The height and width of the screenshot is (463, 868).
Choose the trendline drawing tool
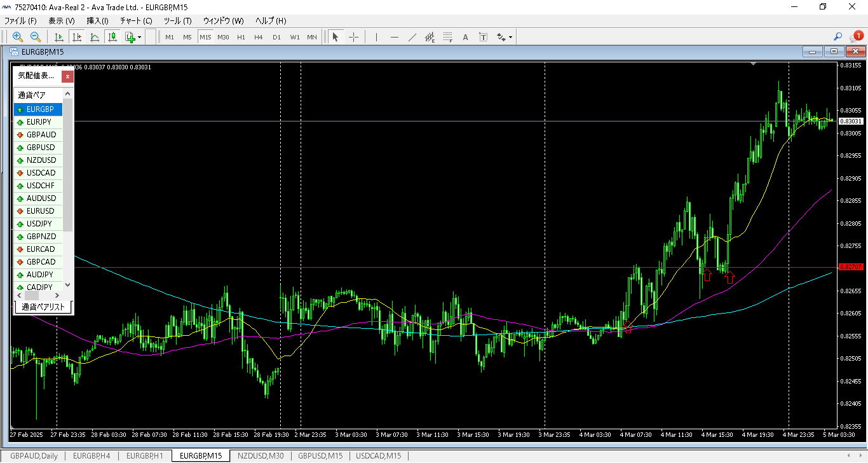pyautogui.click(x=412, y=37)
